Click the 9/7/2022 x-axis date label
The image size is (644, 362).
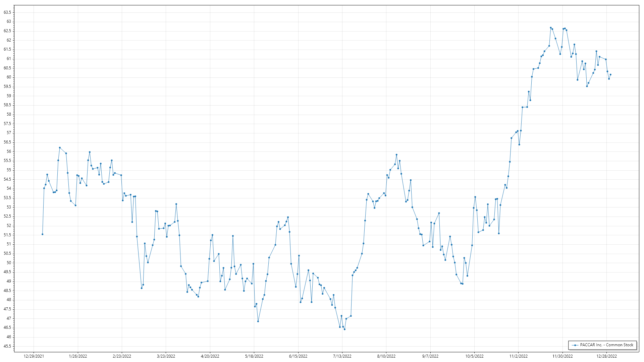click(430, 356)
